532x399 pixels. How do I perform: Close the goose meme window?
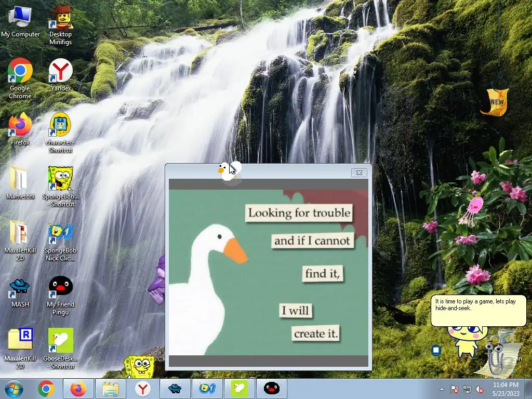coord(359,172)
